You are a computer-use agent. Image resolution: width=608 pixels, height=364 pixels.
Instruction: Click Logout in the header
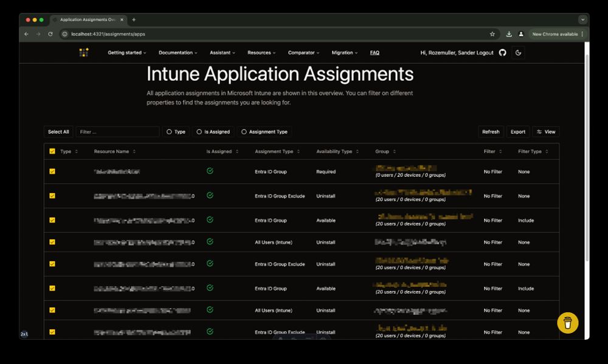[x=485, y=53]
